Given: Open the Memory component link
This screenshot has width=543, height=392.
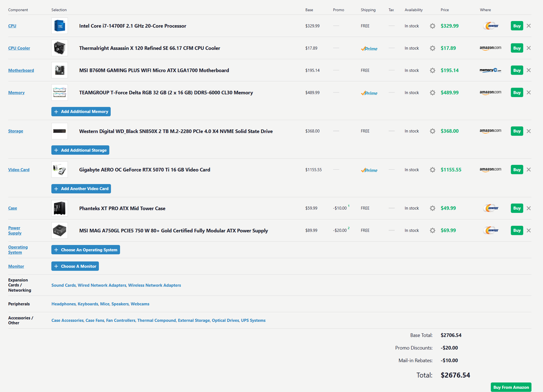Looking at the screenshot, I should coord(16,93).
